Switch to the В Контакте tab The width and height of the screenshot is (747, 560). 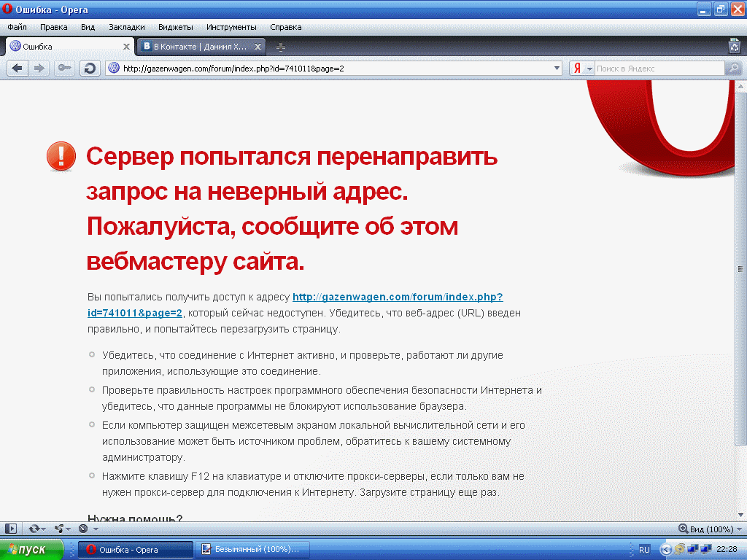pos(201,47)
